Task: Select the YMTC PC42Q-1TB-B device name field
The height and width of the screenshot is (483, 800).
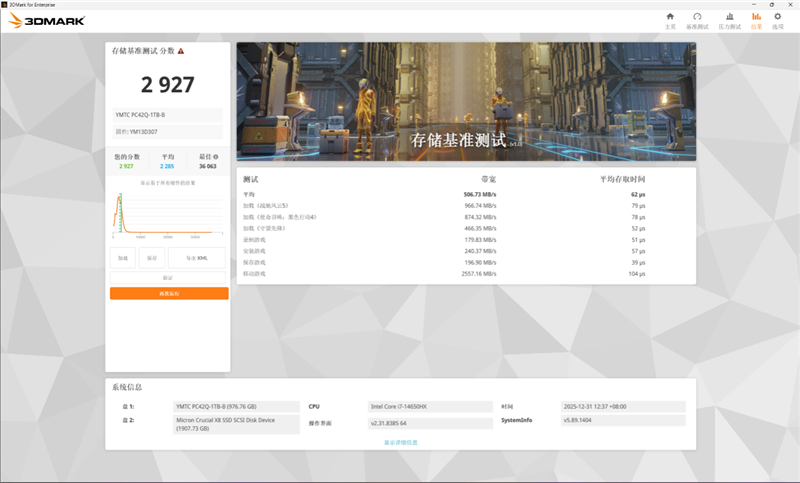Action: click(x=166, y=115)
